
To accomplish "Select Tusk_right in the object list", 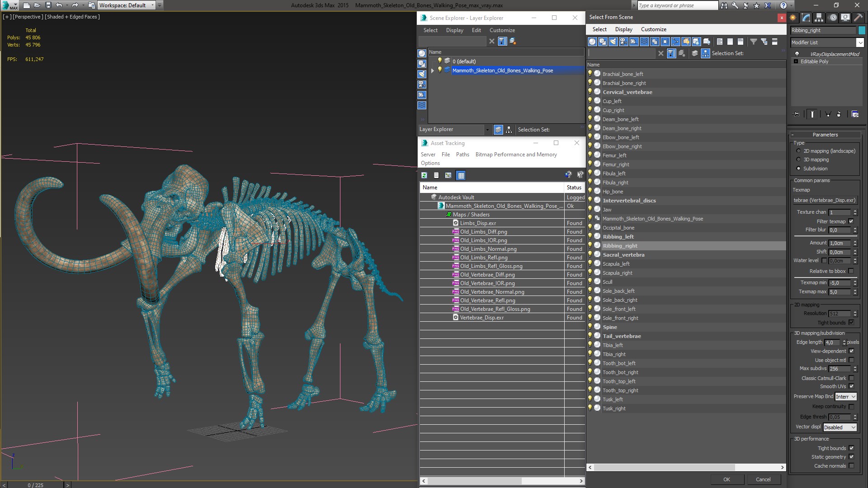I will (614, 408).
